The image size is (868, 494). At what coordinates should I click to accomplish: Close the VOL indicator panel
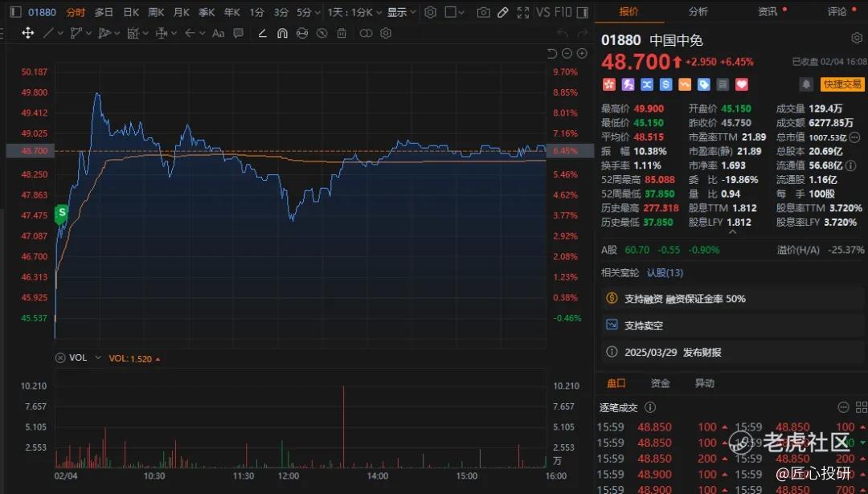(60, 358)
